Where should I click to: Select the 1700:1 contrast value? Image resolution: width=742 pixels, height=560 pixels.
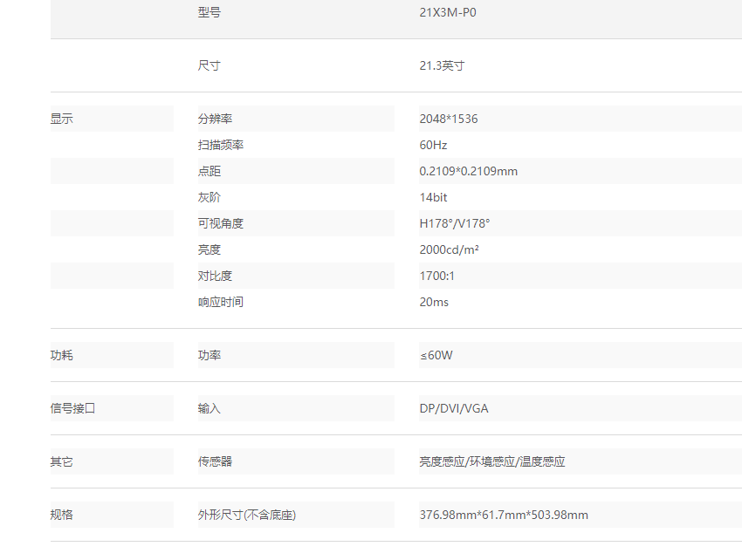coord(436,276)
